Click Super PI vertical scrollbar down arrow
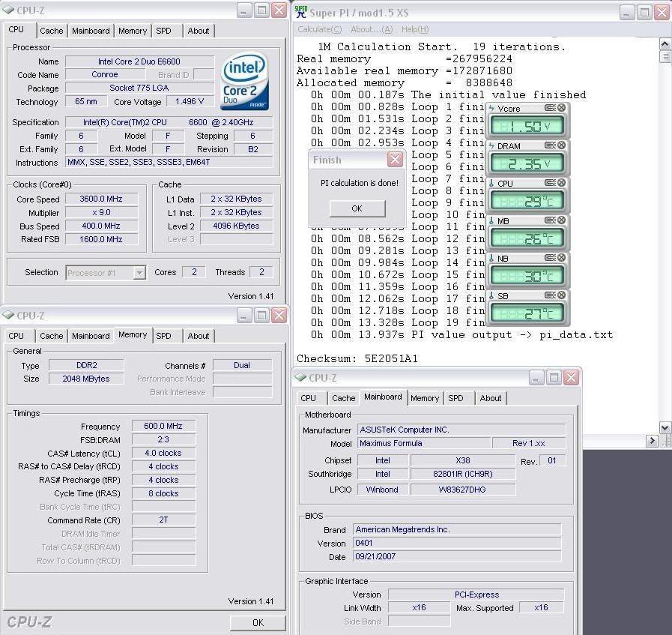Screen dimensions: 672x635 (665, 427)
